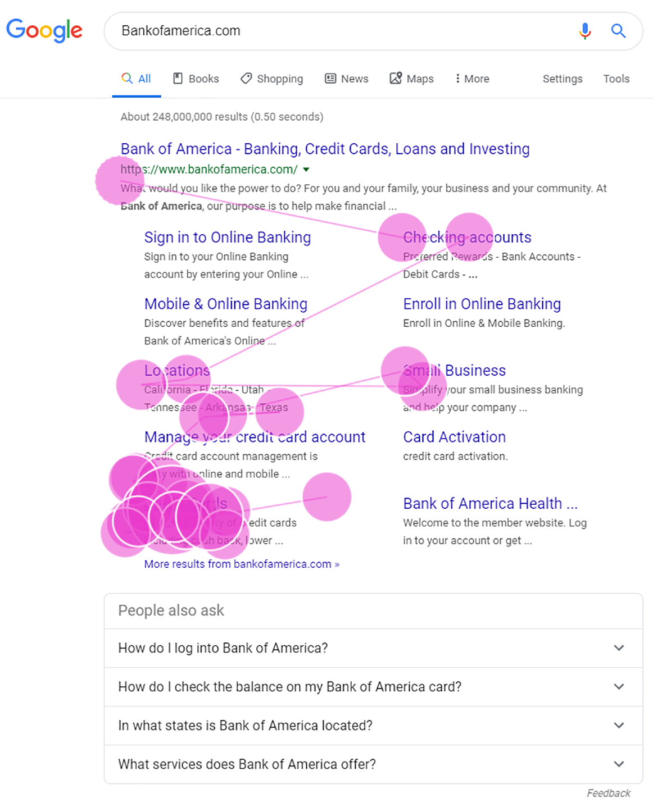Image resolution: width=653 pixels, height=812 pixels.
Task: Expand 'What services does Bank of America offer?'
Action: 619,764
